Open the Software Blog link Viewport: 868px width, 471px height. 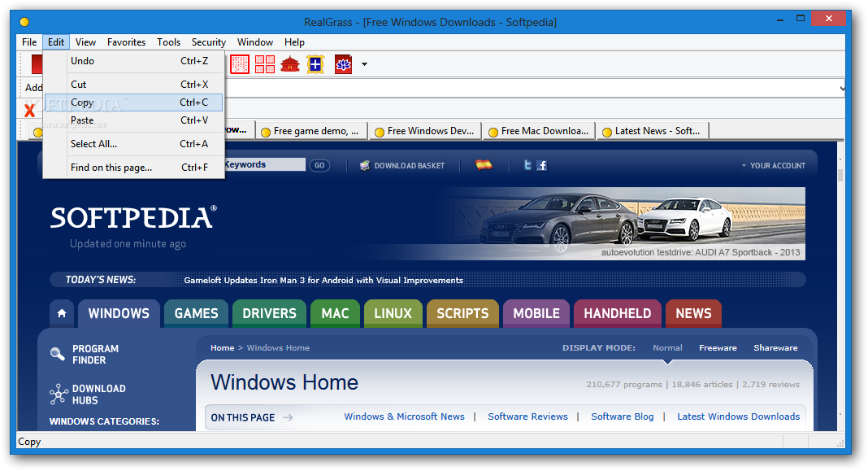(x=623, y=416)
